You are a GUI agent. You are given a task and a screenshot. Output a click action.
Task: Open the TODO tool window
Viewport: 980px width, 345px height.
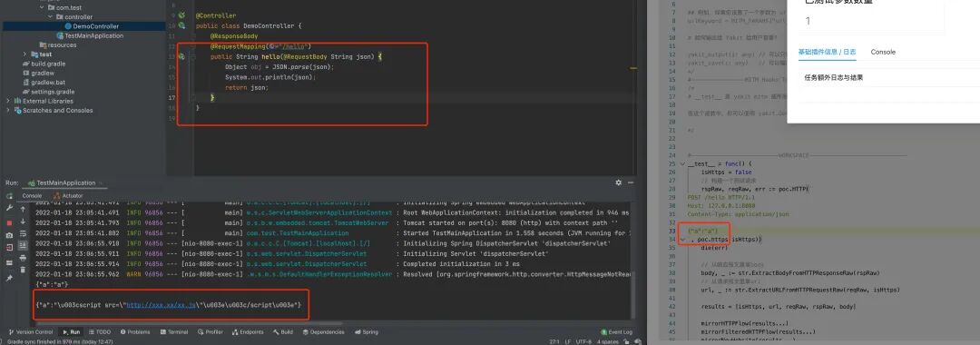[100, 332]
